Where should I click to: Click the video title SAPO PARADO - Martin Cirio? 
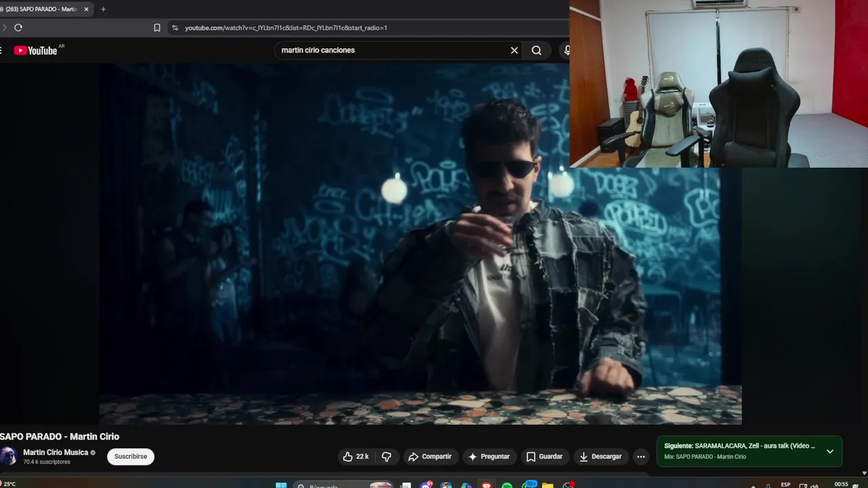60,436
